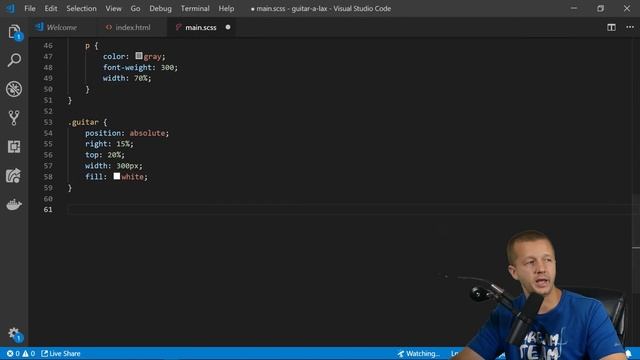640x360 pixels.
Task: Open the Live Share activity icon
Action: 14,176
